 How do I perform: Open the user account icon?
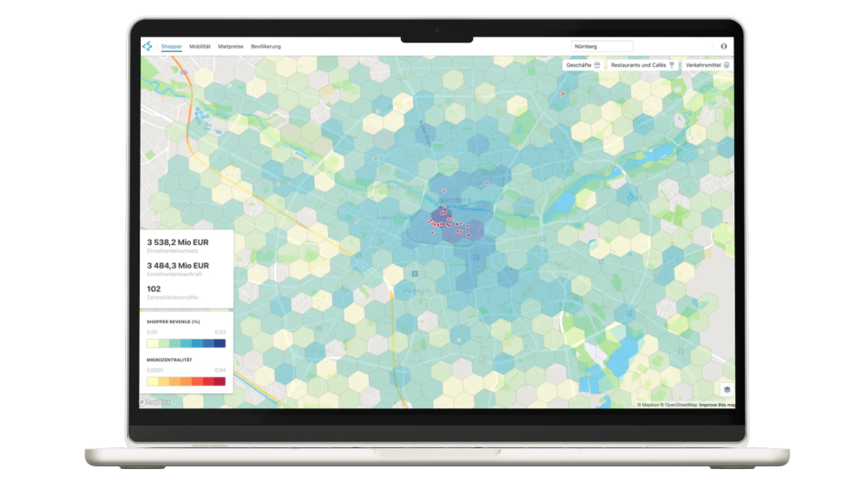click(724, 47)
